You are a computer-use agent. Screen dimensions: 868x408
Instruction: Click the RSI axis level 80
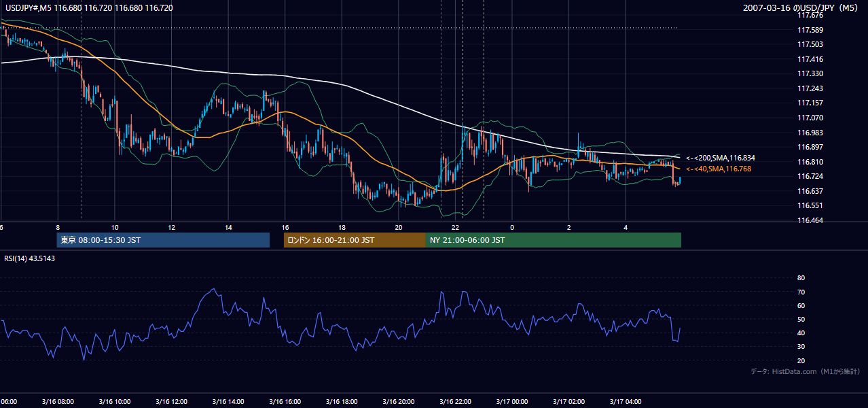[x=801, y=278]
